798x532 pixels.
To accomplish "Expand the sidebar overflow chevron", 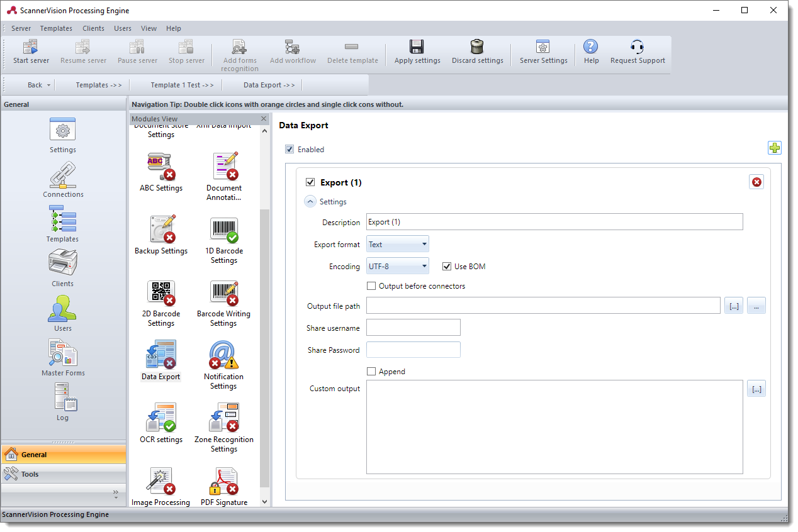I will point(116,494).
